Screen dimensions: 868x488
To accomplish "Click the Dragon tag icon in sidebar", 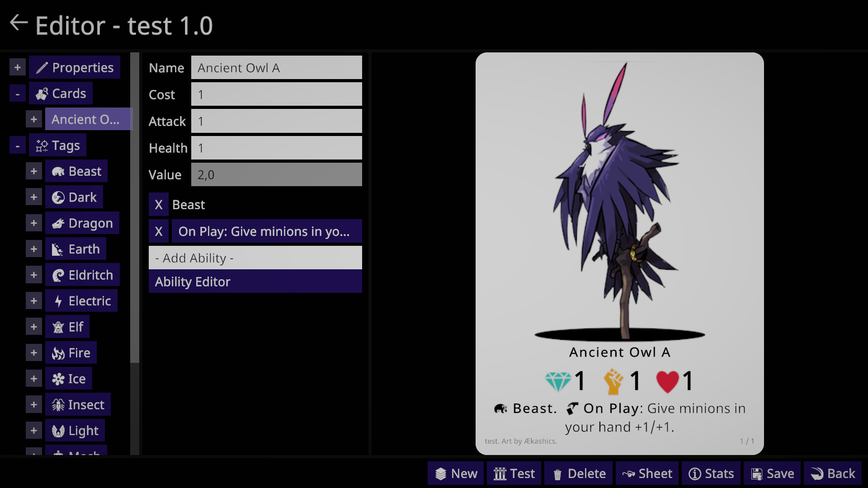I will point(58,223).
